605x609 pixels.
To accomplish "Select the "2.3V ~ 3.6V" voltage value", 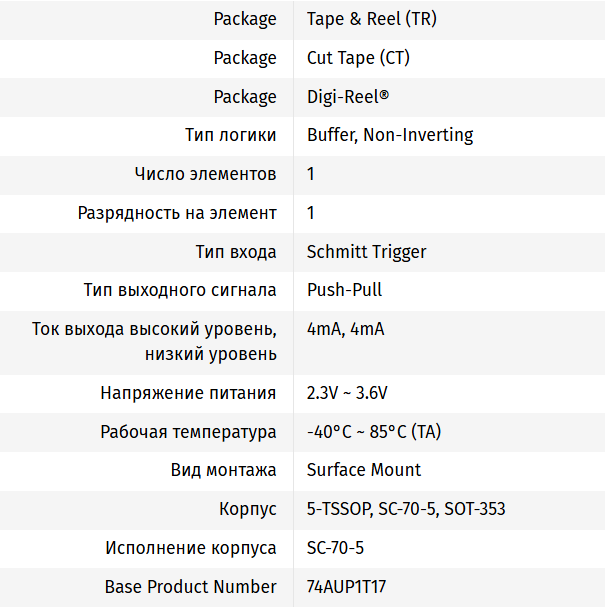I will click(346, 393).
